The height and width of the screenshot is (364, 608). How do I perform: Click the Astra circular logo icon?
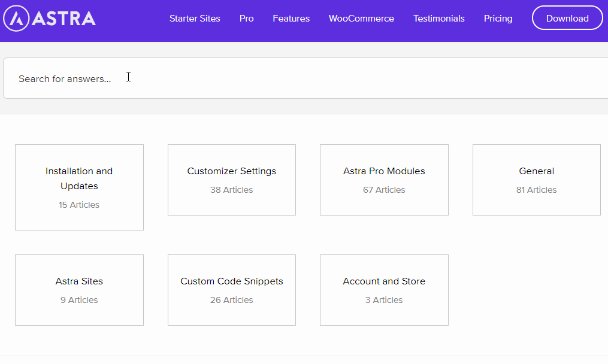(16, 19)
